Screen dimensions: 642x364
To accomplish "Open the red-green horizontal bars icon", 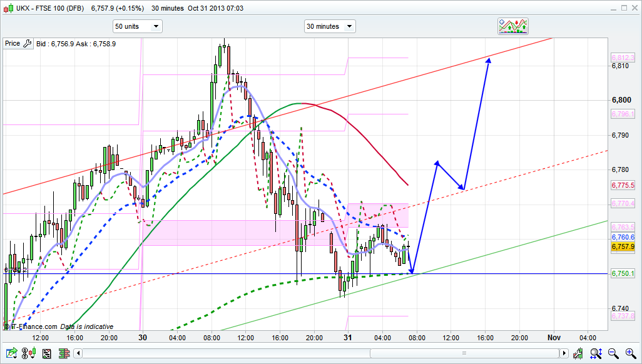I will tap(63, 354).
